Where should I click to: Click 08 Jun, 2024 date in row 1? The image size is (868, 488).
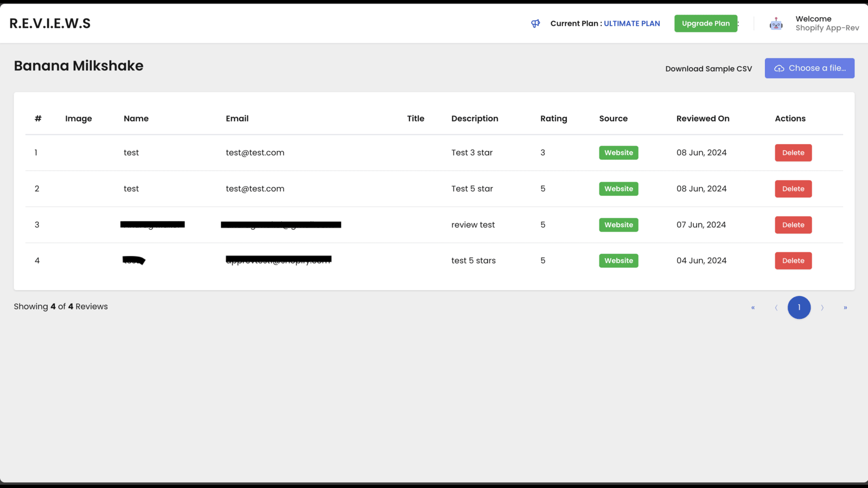click(x=701, y=153)
